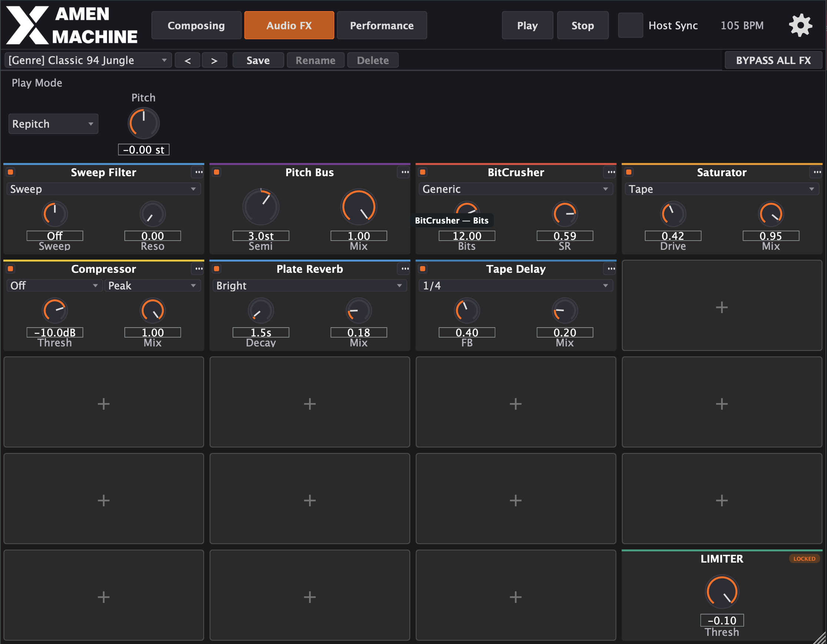This screenshot has width=827, height=644.
Task: Toggle Sweep Filter effect power
Action: (11, 172)
